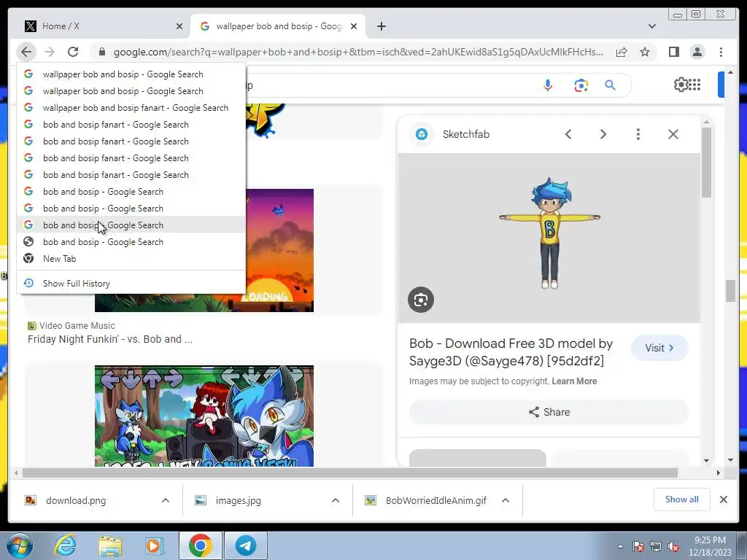Click the share page icon in address bar
Viewport: 747px width, 560px height.
tap(622, 52)
